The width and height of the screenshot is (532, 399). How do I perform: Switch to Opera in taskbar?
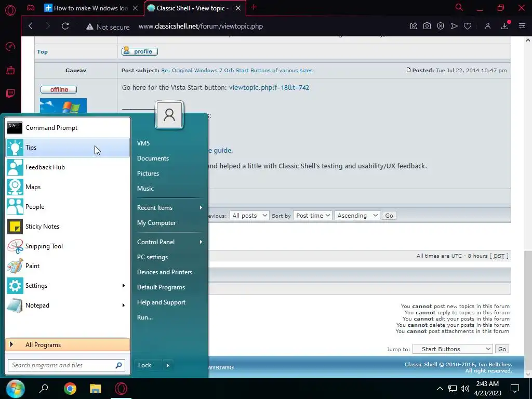(121, 389)
